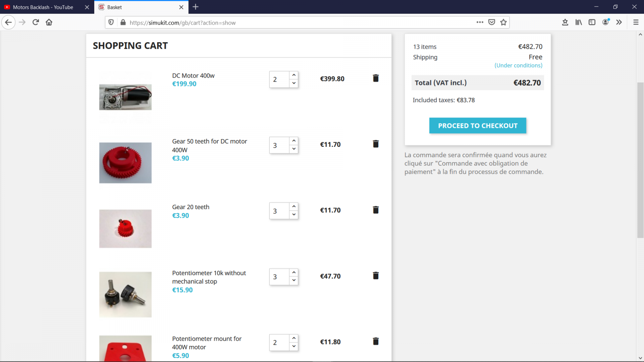Screen dimensions: 644x362
Task: Increase Potentiometer mount quantity
Action: [x=294, y=338]
